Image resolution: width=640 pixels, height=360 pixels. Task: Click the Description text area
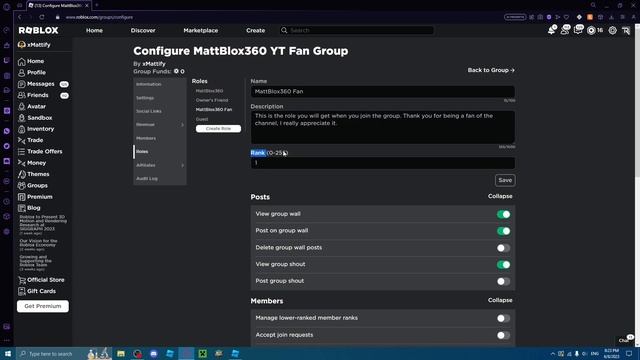click(x=382, y=127)
